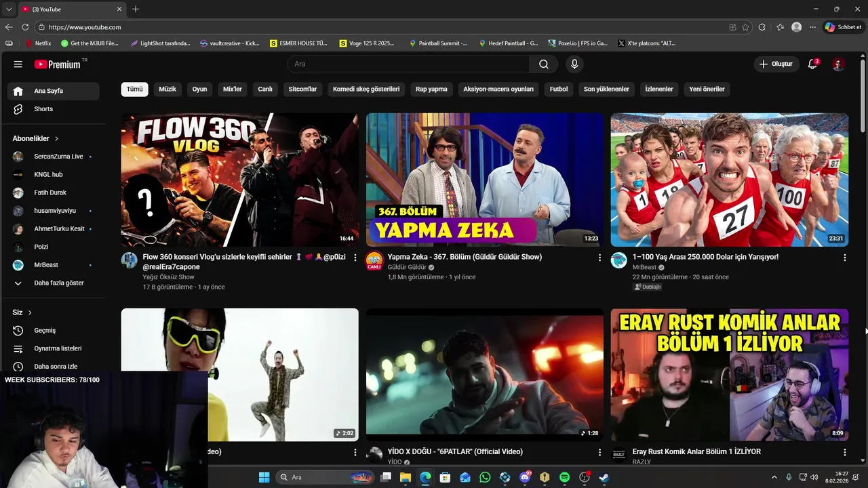This screenshot has width=868, height=488.
Task: Open the YouTube hamburger guide menu
Action: (x=18, y=64)
